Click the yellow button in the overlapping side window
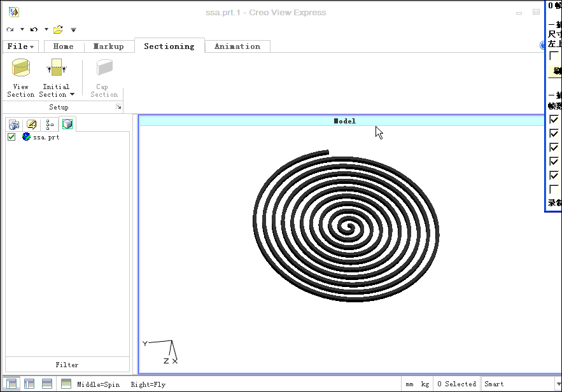This screenshot has height=392, width=562. [555, 71]
